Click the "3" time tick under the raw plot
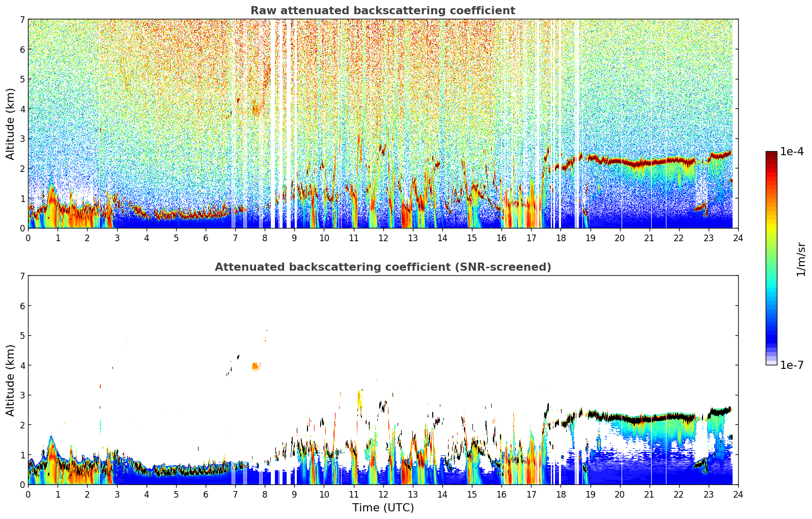Screen dimensions: 812x519 pyautogui.click(x=117, y=238)
